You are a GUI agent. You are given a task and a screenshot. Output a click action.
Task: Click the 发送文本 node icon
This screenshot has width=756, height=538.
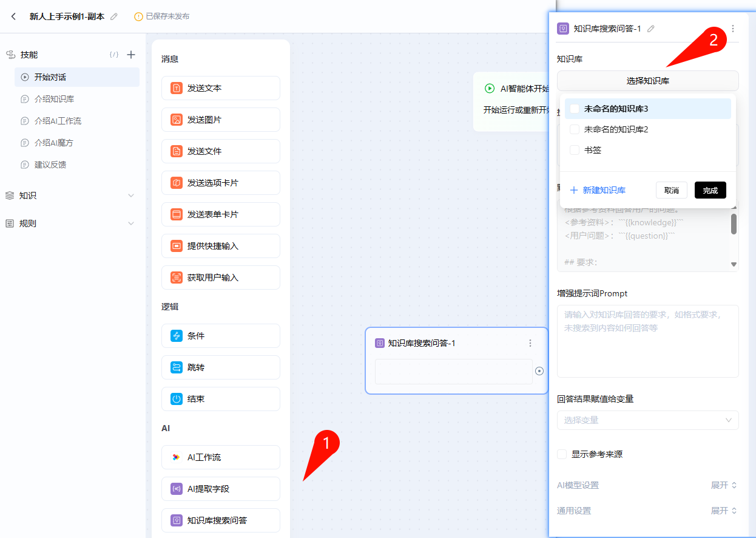pos(177,88)
